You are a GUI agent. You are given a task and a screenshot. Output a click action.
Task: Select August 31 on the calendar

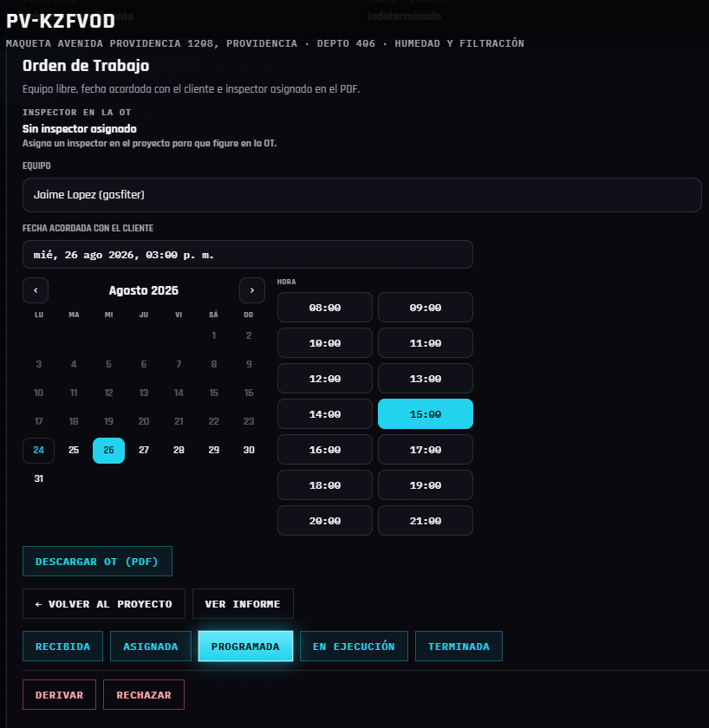[x=38, y=478]
